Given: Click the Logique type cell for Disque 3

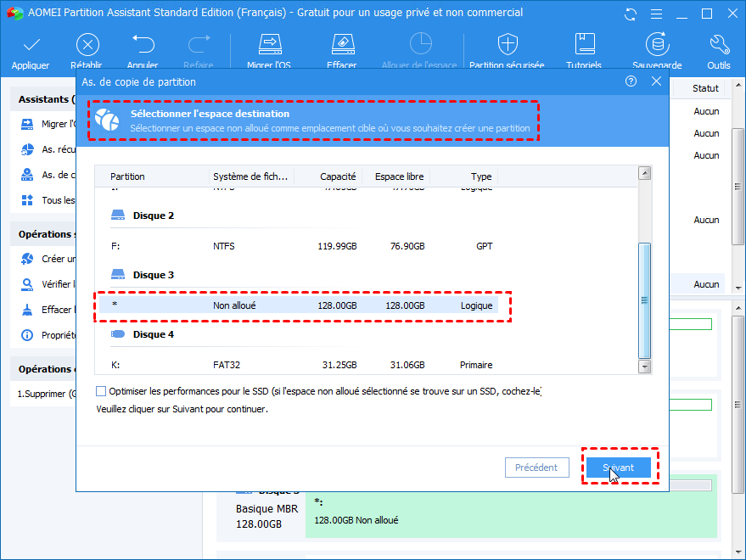Looking at the screenshot, I should pyautogui.click(x=476, y=305).
